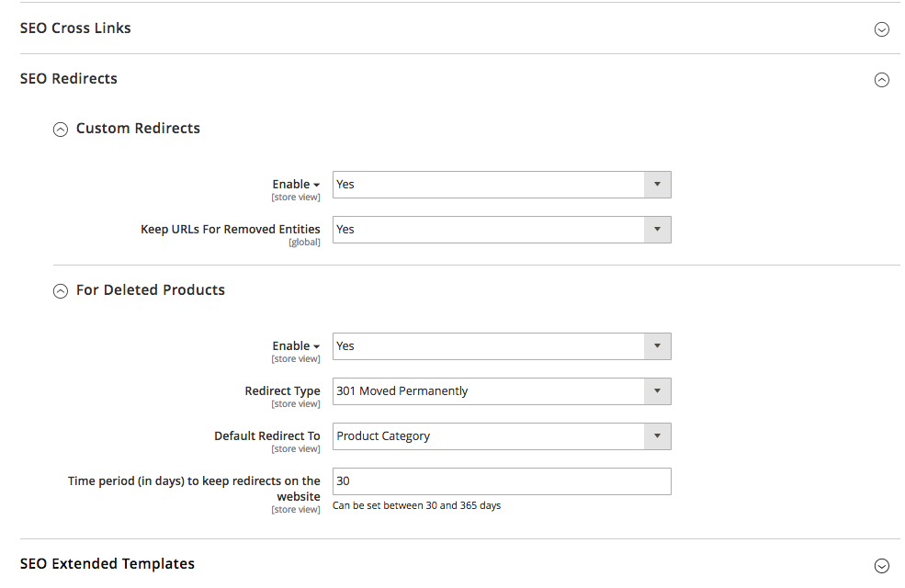
Task: Open the SEO Extended Templates heading
Action: click(x=107, y=564)
